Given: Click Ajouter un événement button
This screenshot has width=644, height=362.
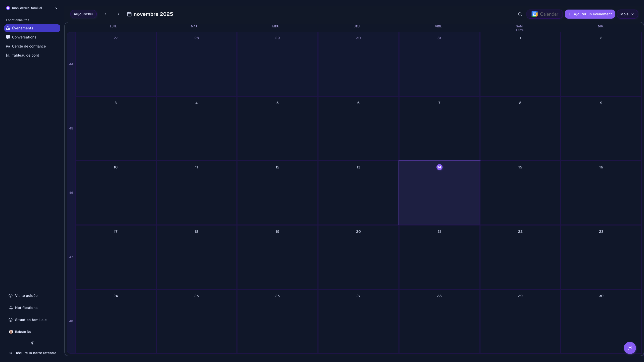Looking at the screenshot, I should [590, 14].
